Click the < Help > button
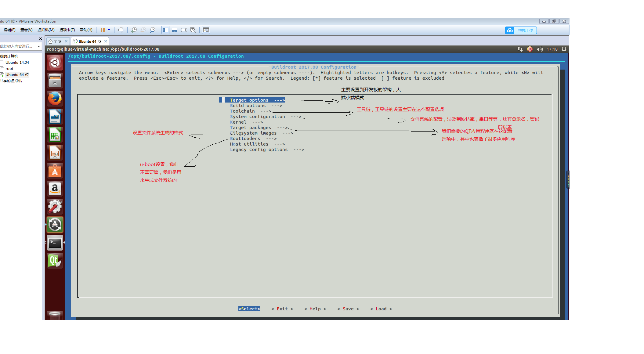 tap(315, 309)
